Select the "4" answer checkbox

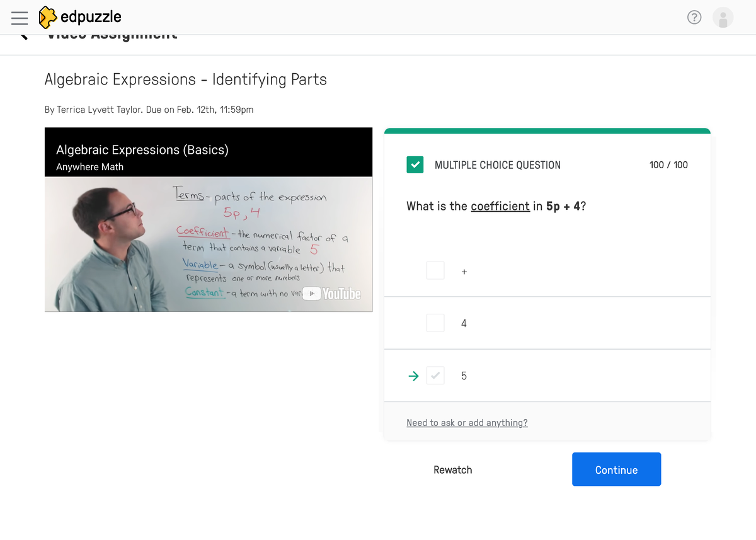pos(435,323)
